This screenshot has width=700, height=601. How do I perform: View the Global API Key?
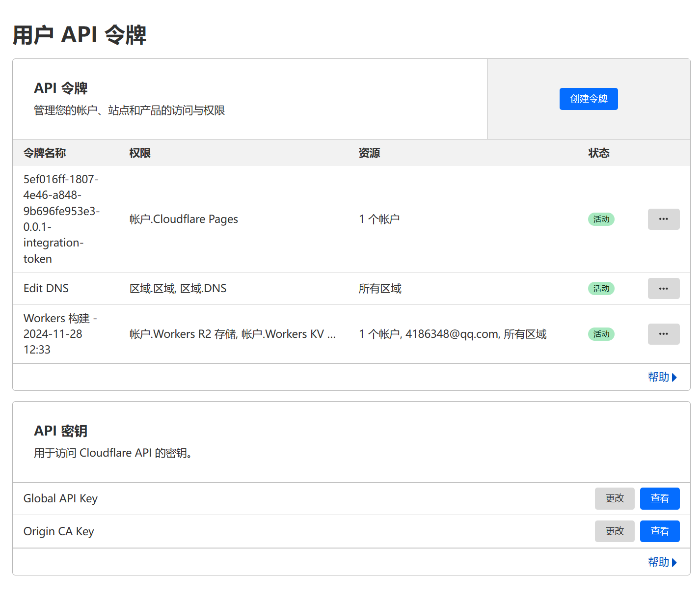[659, 498]
